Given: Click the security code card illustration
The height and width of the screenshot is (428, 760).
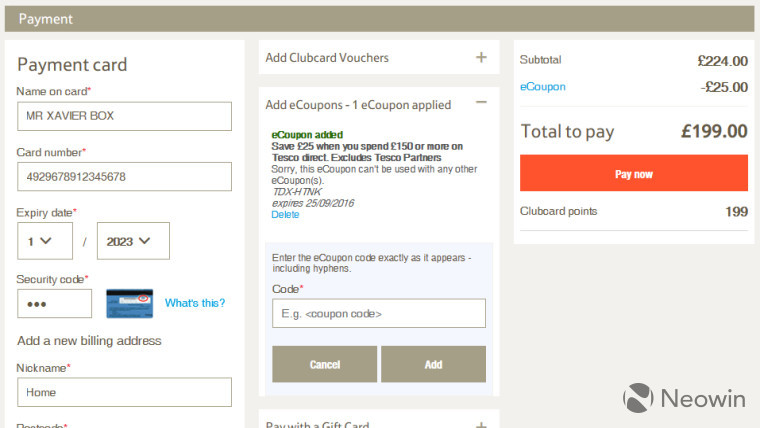Looking at the screenshot, I should (x=129, y=303).
